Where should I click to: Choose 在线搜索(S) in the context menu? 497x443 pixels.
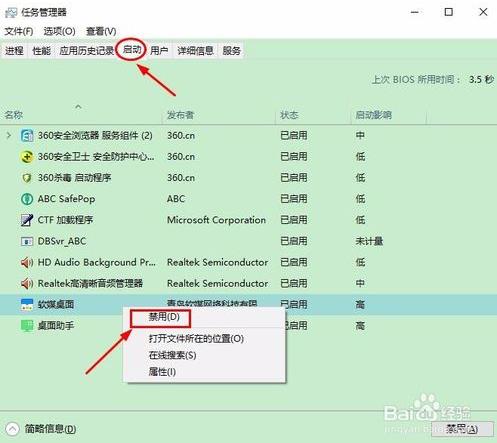click(x=172, y=355)
